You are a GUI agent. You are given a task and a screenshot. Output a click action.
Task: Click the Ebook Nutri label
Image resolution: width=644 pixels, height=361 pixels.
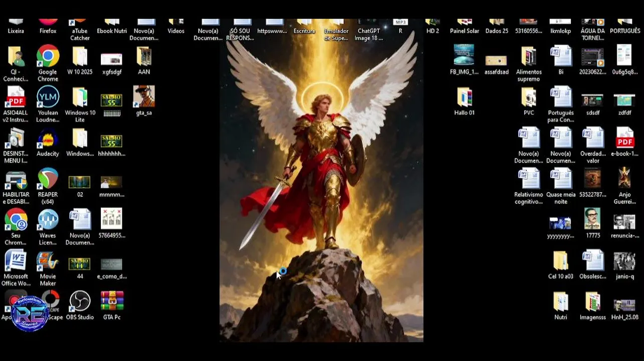[x=112, y=31]
